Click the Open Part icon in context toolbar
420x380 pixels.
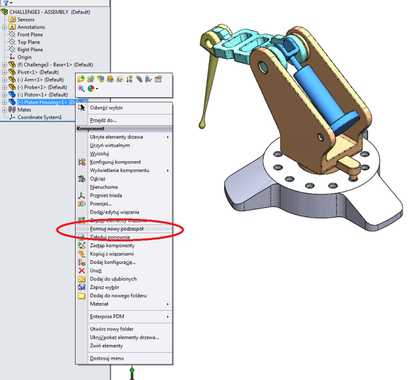click(x=81, y=79)
